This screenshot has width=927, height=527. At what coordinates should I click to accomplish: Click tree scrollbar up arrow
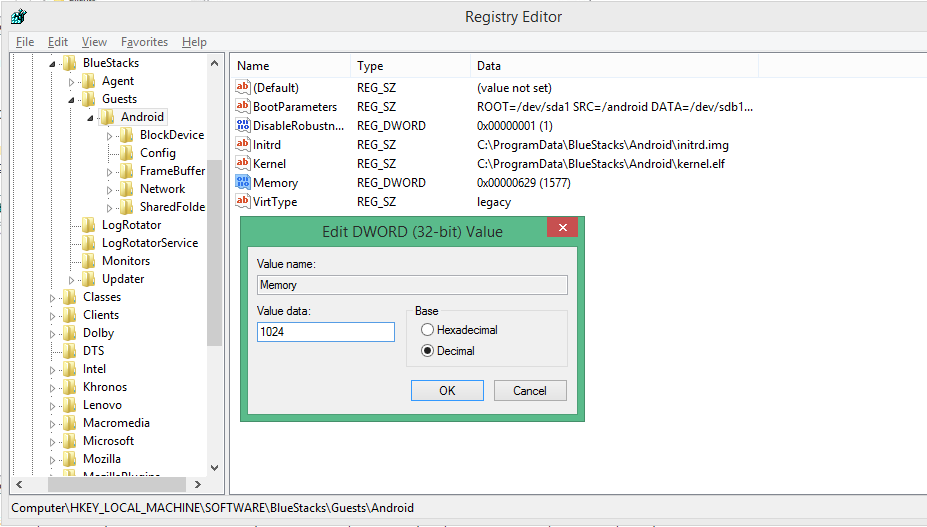[x=214, y=63]
